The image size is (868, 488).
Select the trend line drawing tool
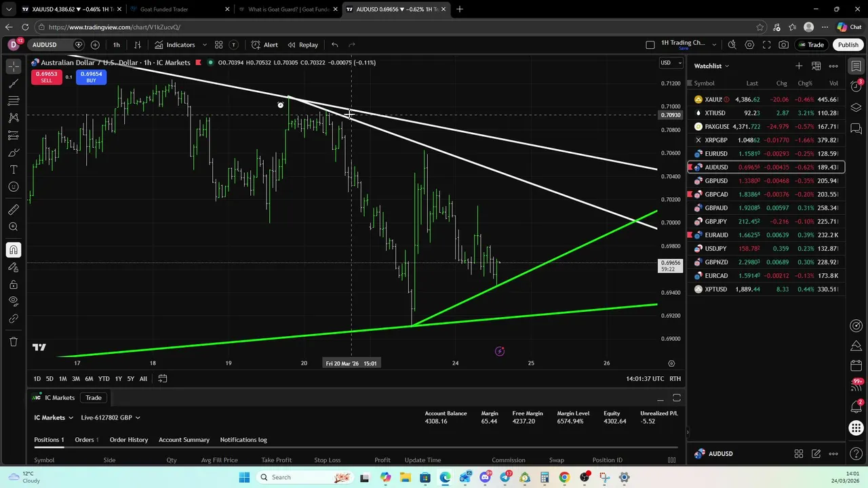click(14, 83)
